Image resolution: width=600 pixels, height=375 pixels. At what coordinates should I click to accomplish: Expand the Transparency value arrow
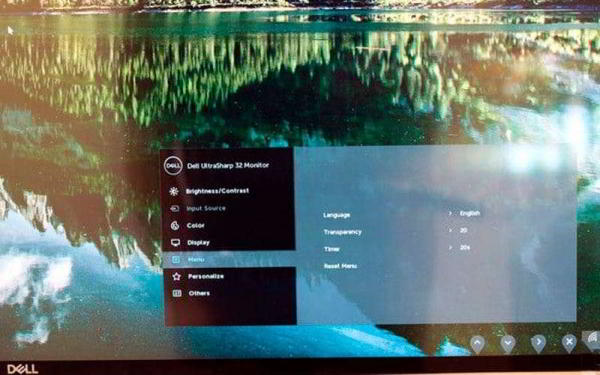450,230
